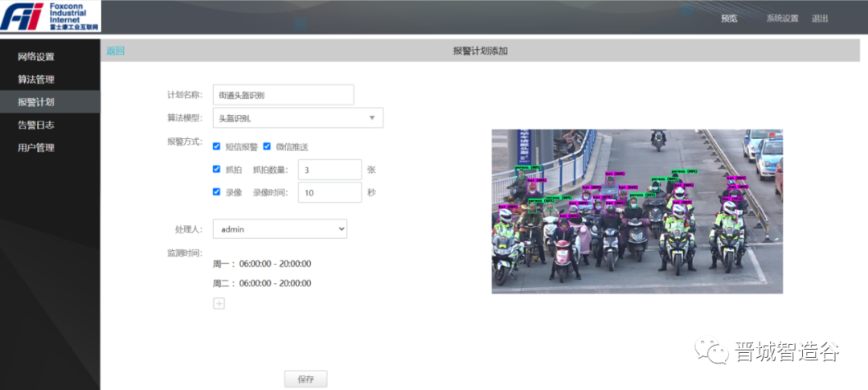Switch to 预览 in the top bar

pos(729,18)
